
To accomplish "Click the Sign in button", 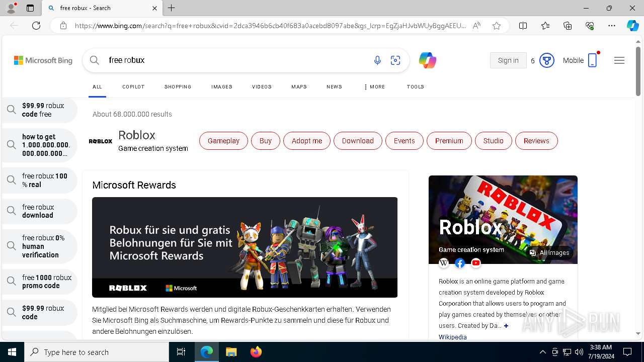I will pos(508,60).
